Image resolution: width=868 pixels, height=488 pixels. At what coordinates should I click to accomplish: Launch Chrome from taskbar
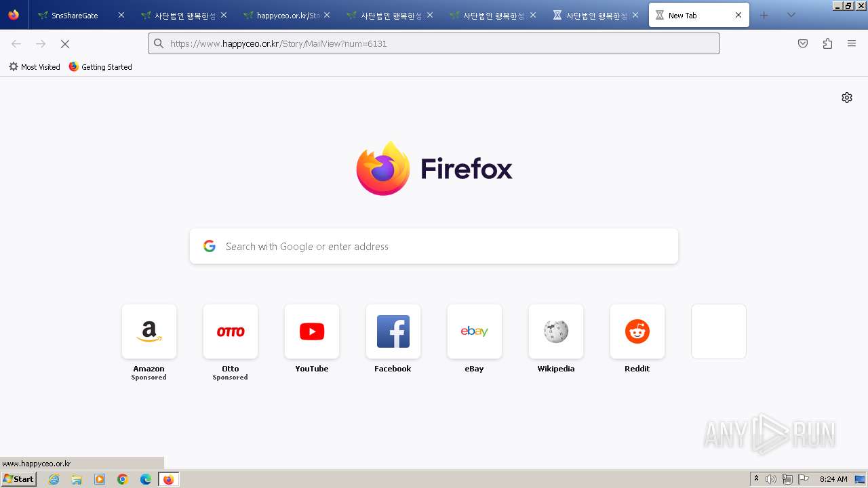[123, 479]
